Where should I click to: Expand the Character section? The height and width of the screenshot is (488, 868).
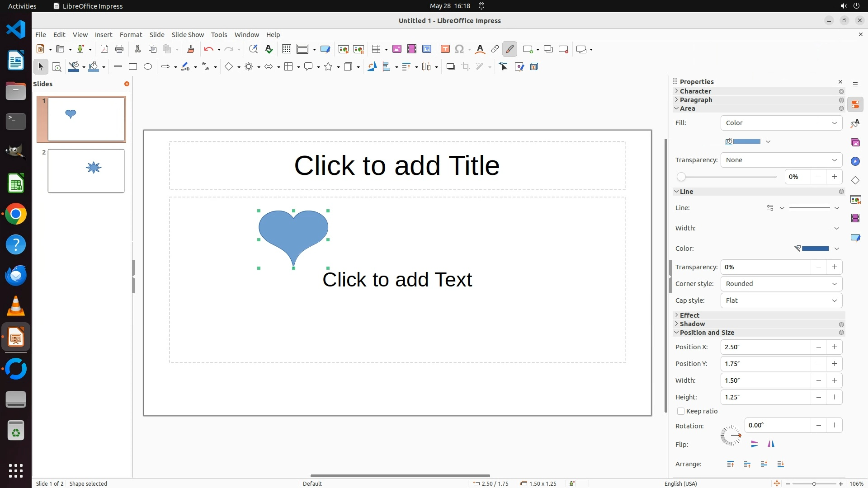[695, 91]
